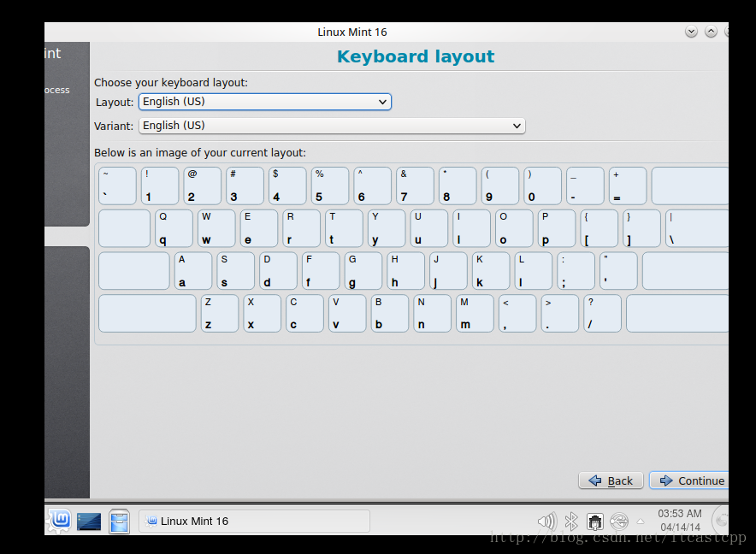
Task: Click the T key in layout preview
Action: (345, 228)
